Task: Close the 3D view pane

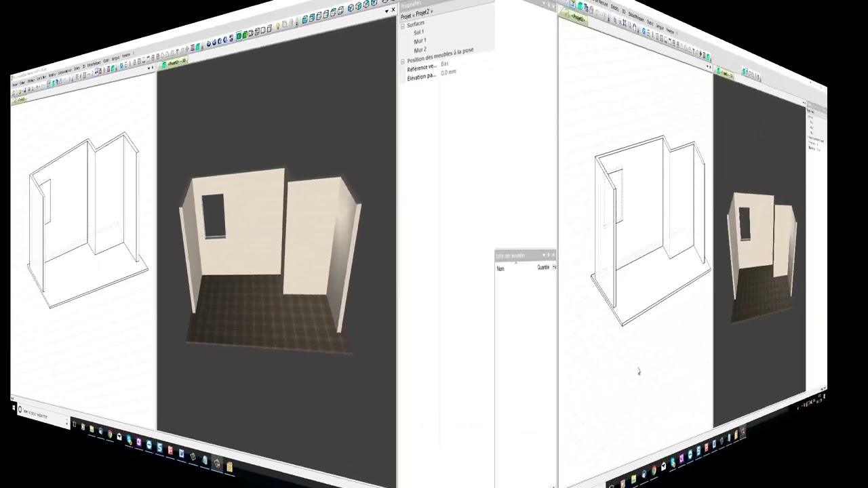Action: [x=393, y=9]
